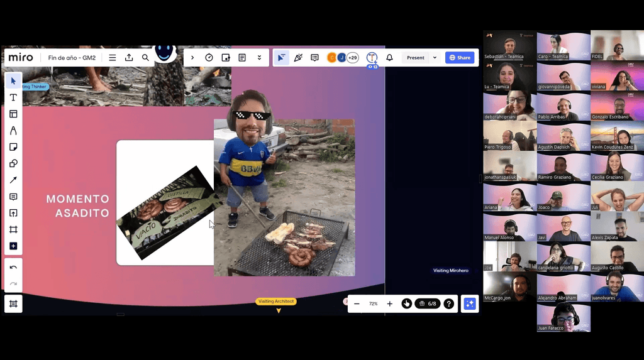Select the MOMENTO ASADITO text
Screen dimensions: 644x360
click(x=78, y=205)
